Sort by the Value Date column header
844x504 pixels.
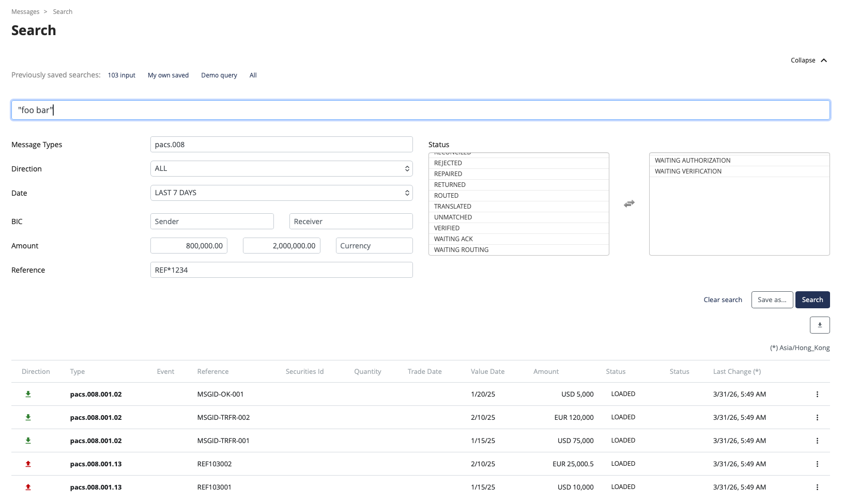tap(487, 372)
